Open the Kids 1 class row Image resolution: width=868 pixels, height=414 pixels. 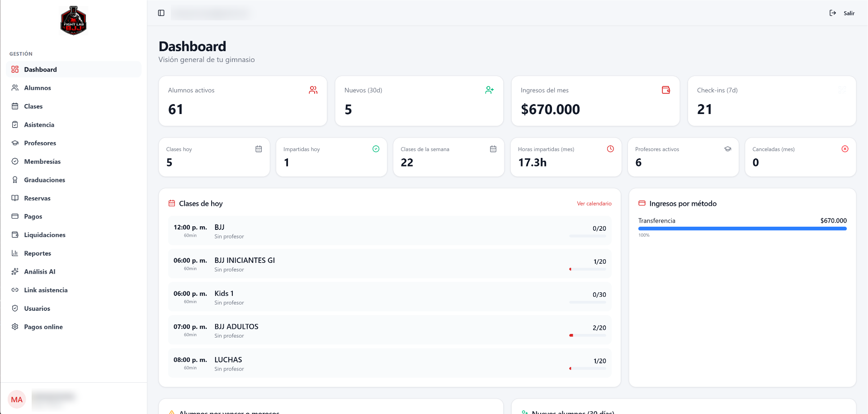[390, 297]
